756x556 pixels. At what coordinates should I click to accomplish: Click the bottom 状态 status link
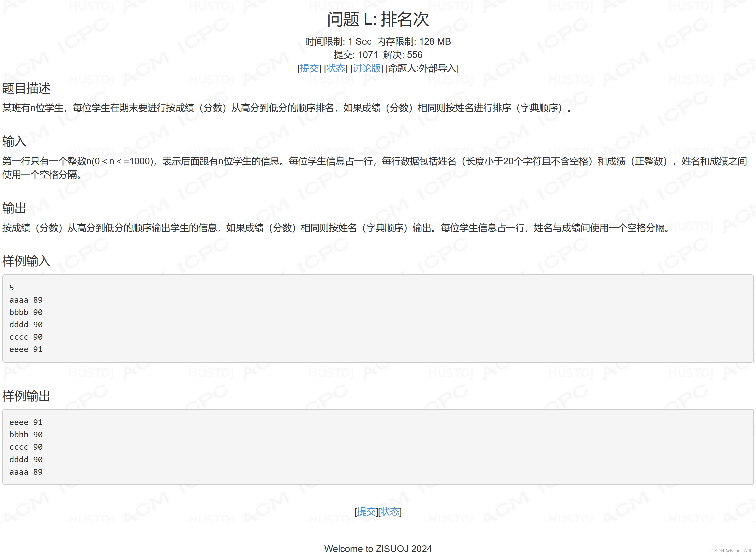(x=390, y=512)
